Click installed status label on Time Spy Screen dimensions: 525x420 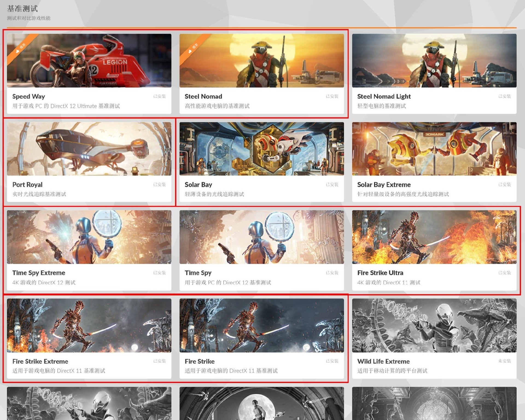[x=332, y=273]
